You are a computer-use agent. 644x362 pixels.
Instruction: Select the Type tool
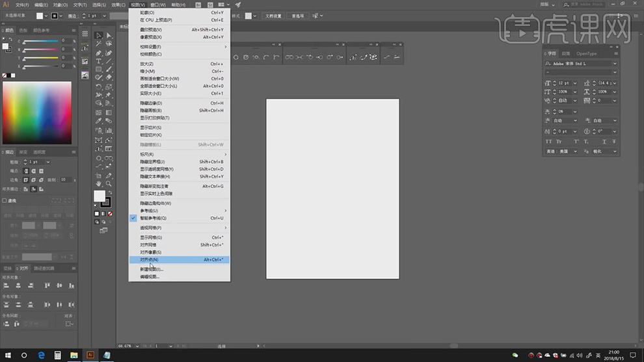(98, 61)
